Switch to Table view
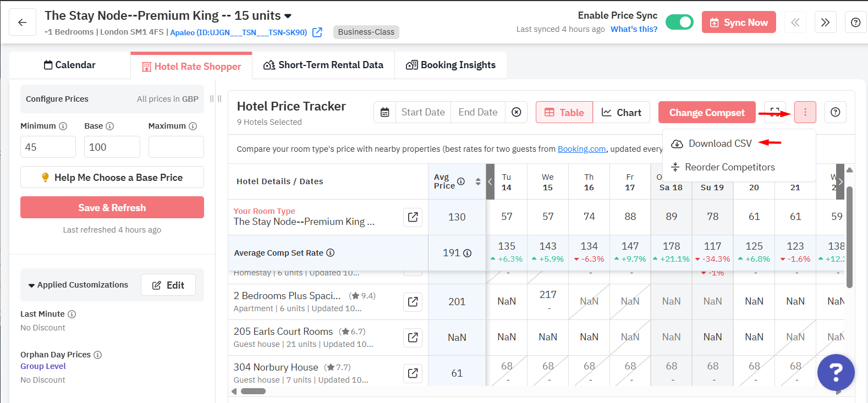Screen dimensions: 868x403 (564, 112)
